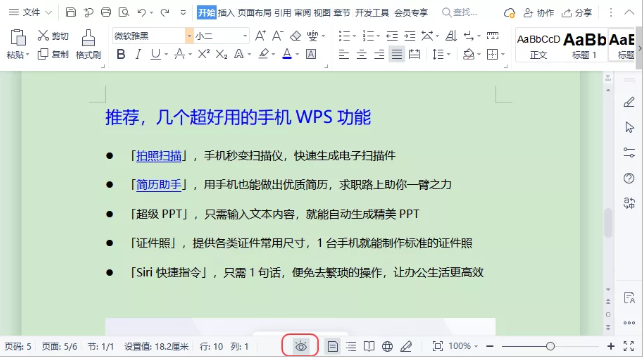
Task: Open the 文件 menu dropdown arrow
Action: (x=48, y=13)
